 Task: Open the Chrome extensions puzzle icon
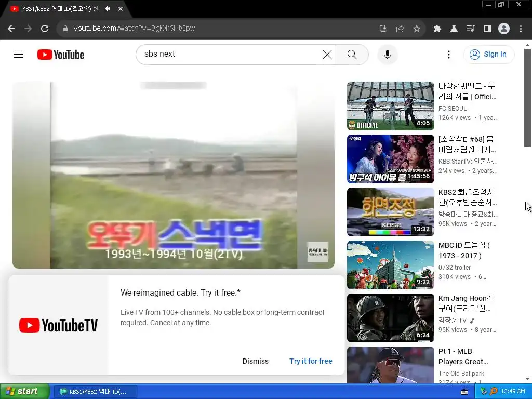[x=437, y=29]
